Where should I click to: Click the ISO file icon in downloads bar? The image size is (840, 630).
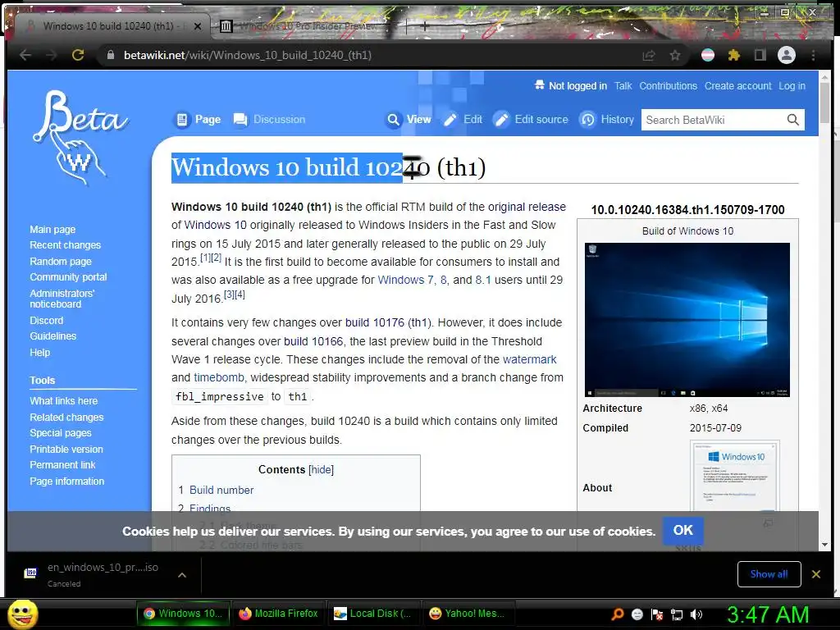point(31,573)
